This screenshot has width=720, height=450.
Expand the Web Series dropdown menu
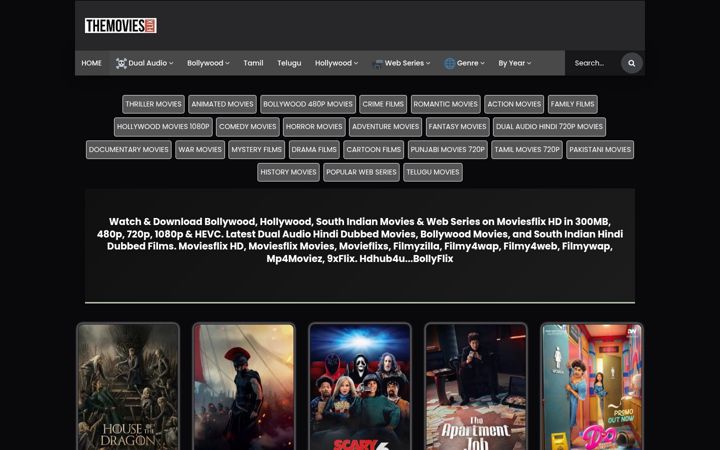tap(401, 63)
